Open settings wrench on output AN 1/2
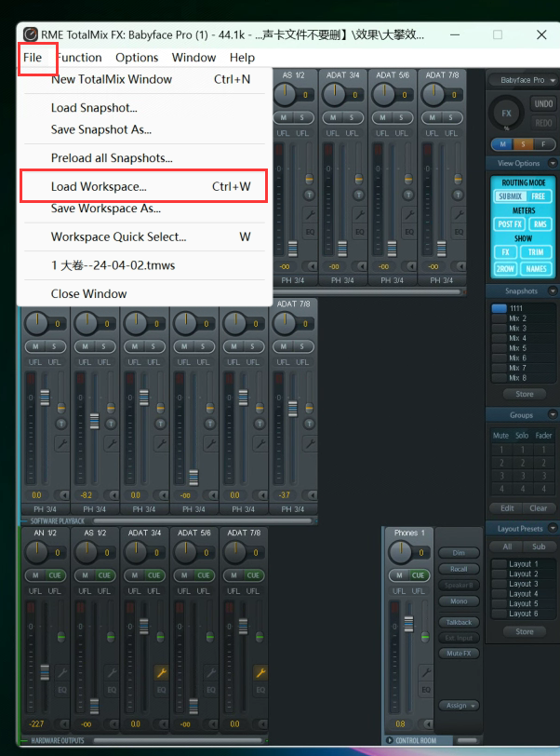Viewport: 560px width, 756px height. [62, 672]
